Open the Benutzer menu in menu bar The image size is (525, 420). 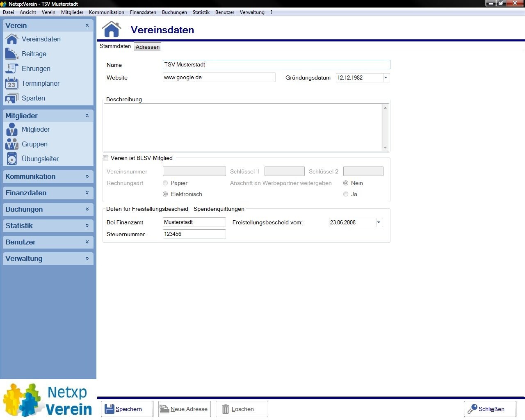click(x=225, y=12)
